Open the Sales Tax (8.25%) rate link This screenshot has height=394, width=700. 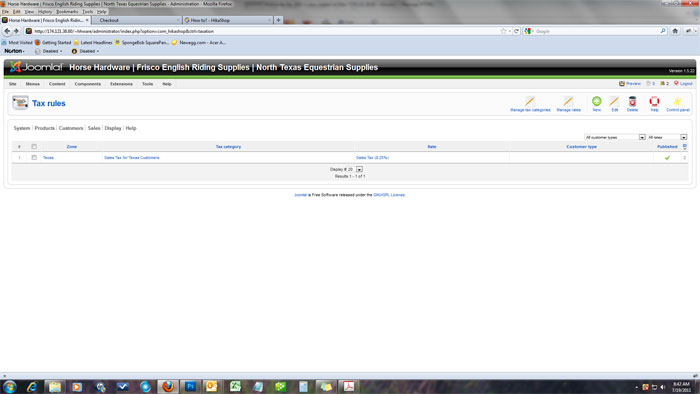(x=372, y=158)
